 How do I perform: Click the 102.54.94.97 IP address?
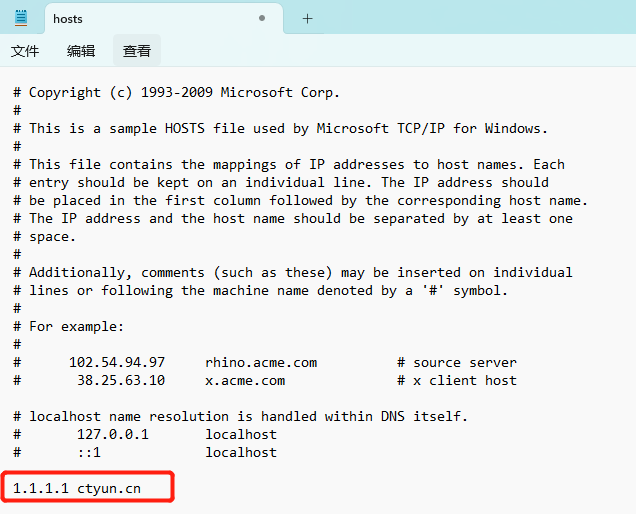[117, 362]
